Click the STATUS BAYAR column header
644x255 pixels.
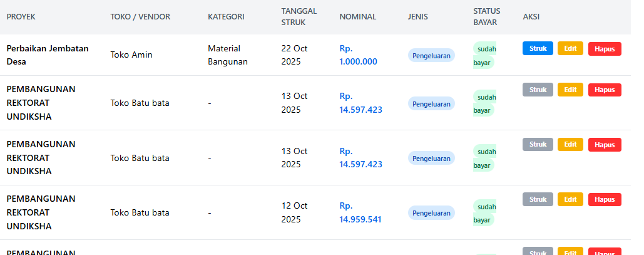(486, 17)
